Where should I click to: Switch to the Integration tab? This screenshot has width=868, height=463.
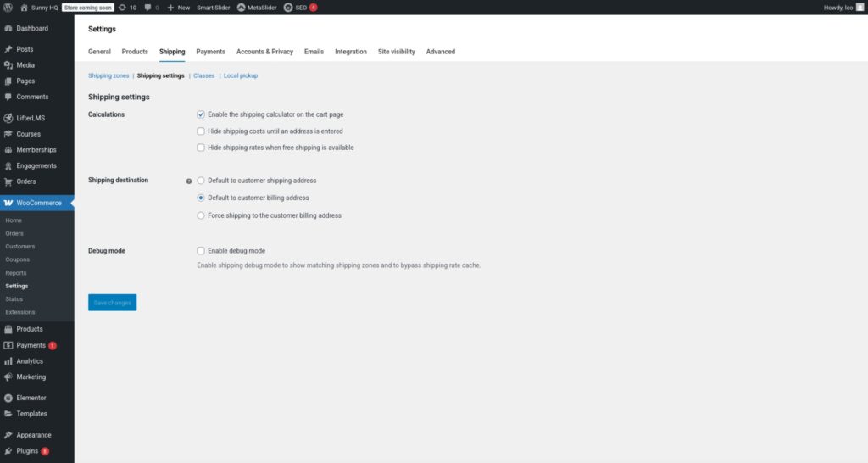coord(351,52)
